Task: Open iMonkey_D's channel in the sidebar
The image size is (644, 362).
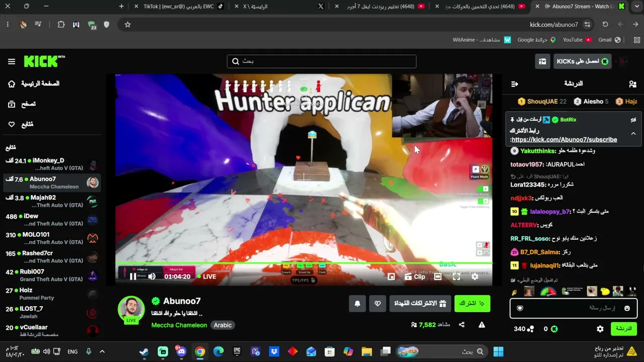Action: (52, 164)
